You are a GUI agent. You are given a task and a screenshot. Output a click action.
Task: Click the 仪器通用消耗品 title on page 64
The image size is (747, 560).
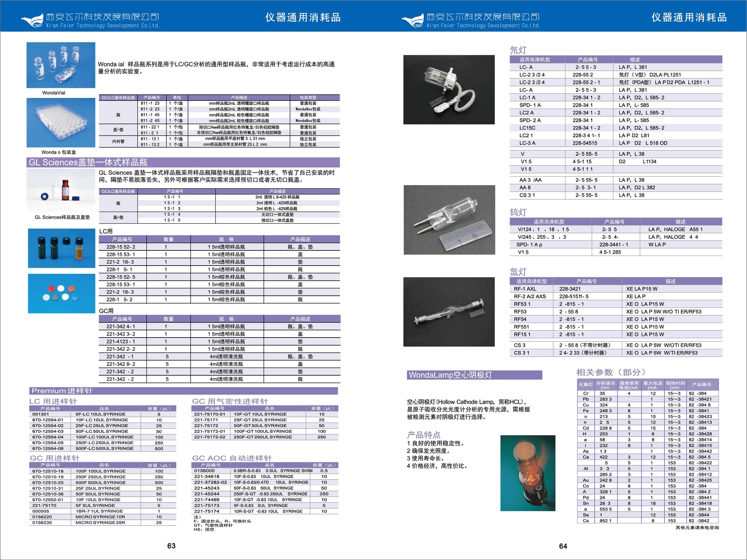click(689, 17)
